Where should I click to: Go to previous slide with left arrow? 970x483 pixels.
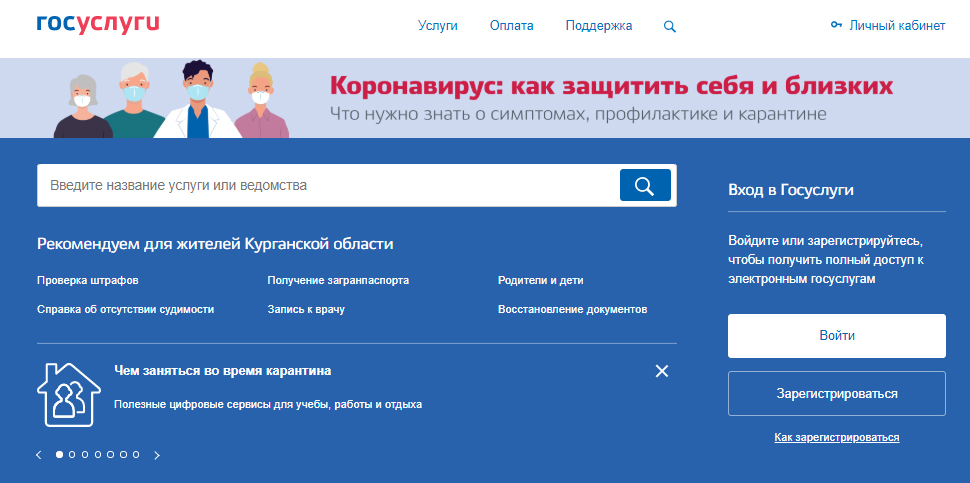(x=39, y=455)
